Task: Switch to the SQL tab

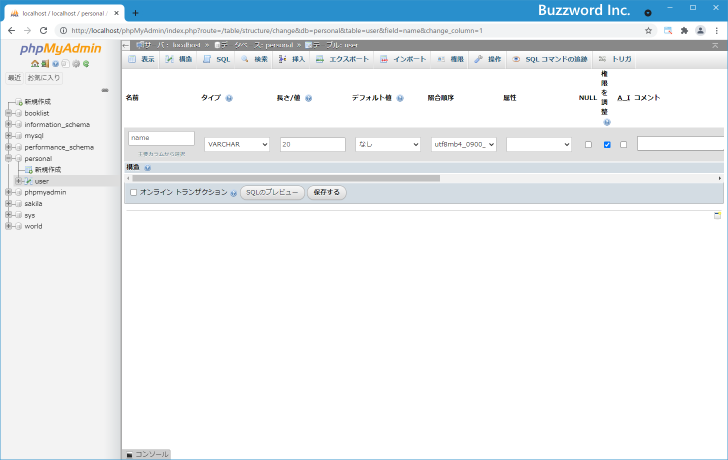Action: 217,59
